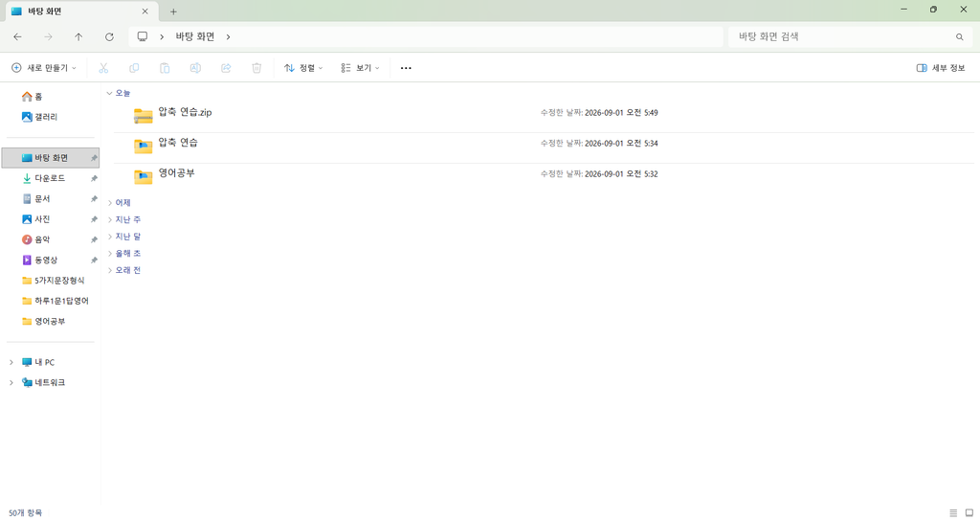Click the PC monitor icon in address bar

[x=143, y=37]
